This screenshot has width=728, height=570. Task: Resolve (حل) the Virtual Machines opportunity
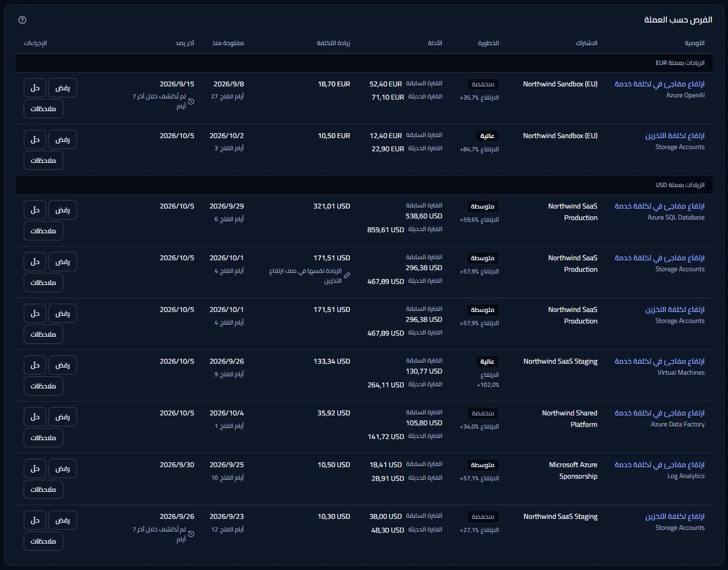click(35, 365)
